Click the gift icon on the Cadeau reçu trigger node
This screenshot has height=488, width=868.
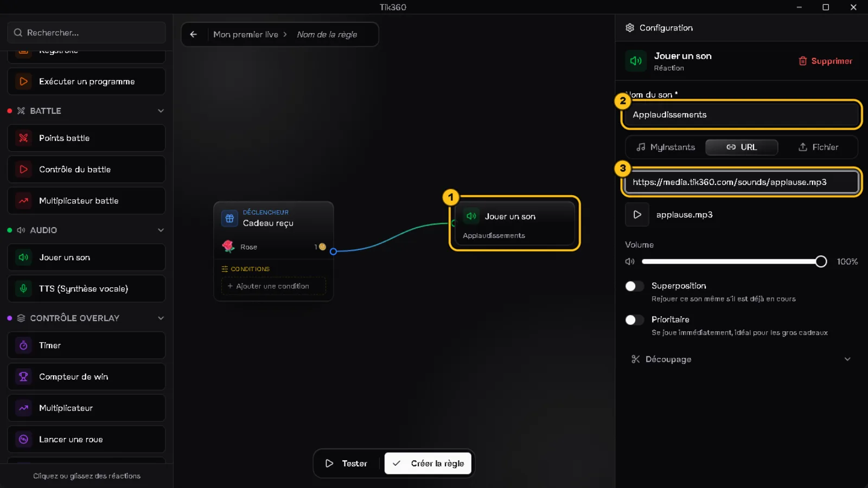tap(229, 218)
